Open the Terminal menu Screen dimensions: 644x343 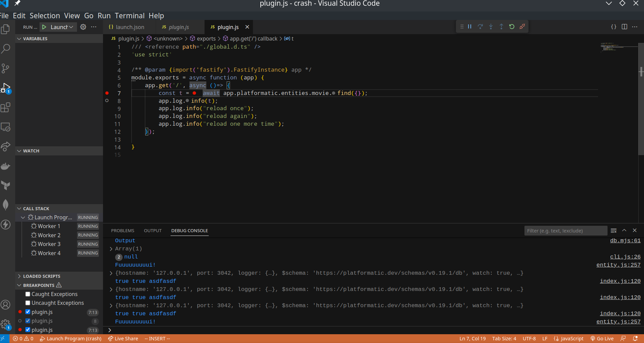coord(130,16)
